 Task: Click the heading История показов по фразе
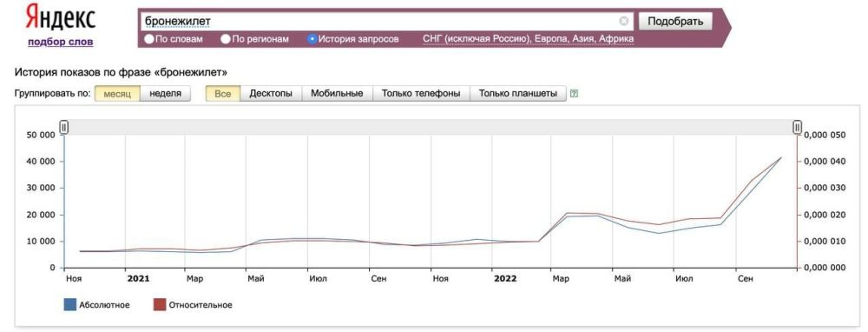coord(121,73)
